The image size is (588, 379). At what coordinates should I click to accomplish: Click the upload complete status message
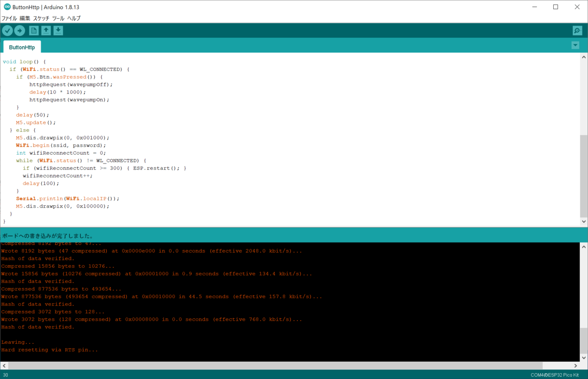[x=48, y=236]
